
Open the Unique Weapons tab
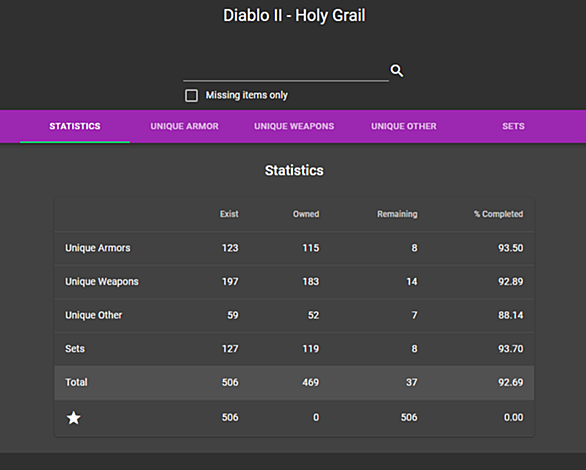point(294,126)
